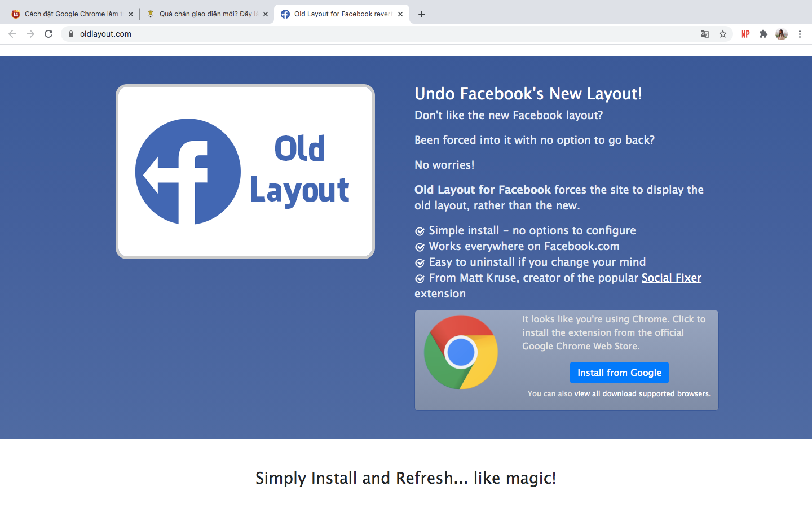Go back using the browser back arrow
The image size is (812, 508).
point(12,34)
